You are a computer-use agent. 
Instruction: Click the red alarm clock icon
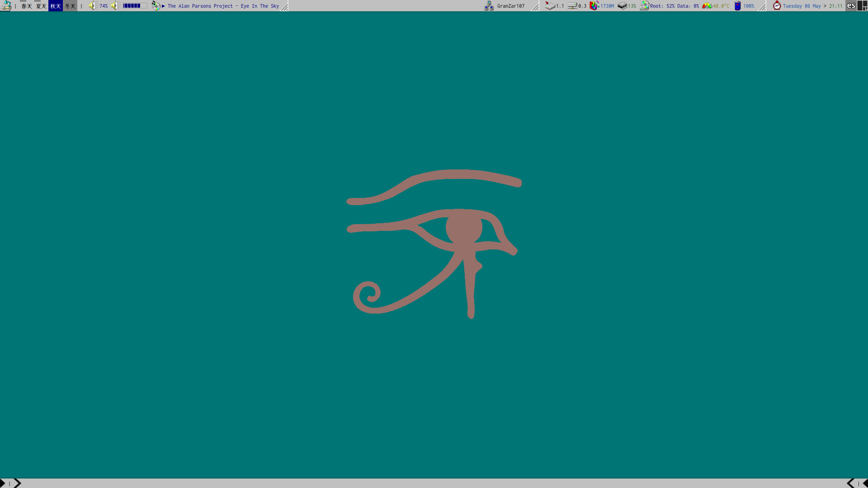point(777,6)
